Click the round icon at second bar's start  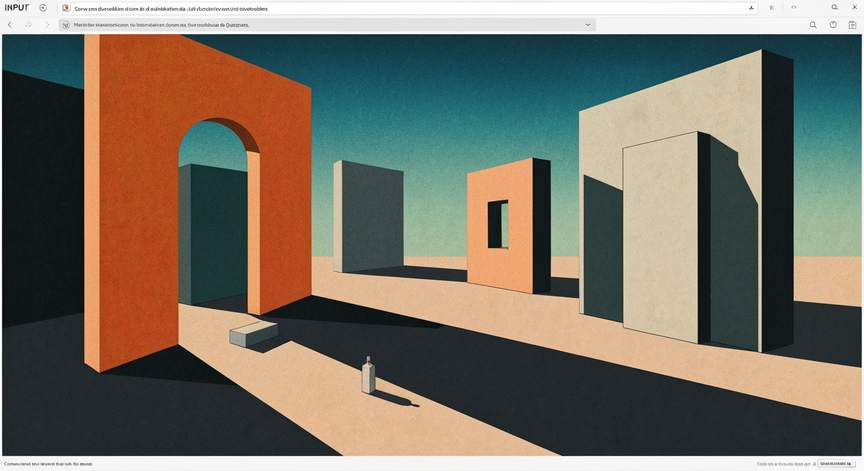(x=66, y=25)
